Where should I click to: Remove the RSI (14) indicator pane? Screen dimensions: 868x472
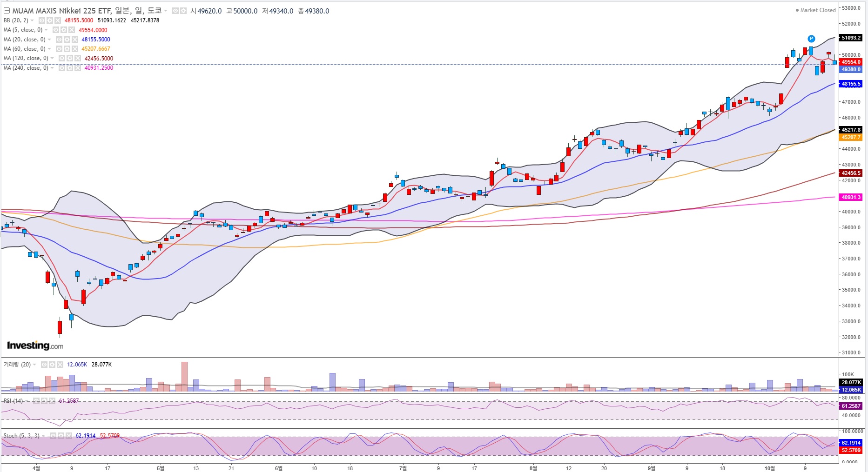coord(51,401)
